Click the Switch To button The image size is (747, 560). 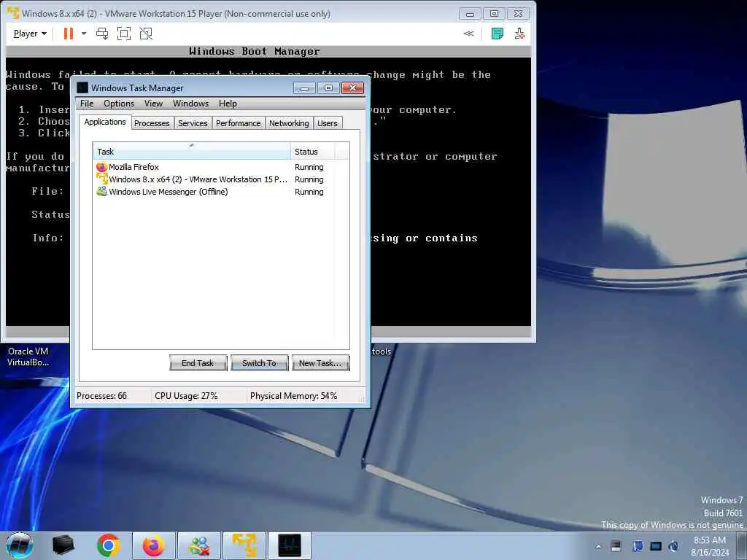[259, 363]
